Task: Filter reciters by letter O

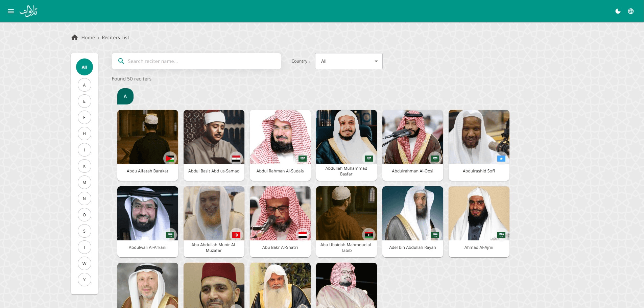Action: (x=85, y=215)
